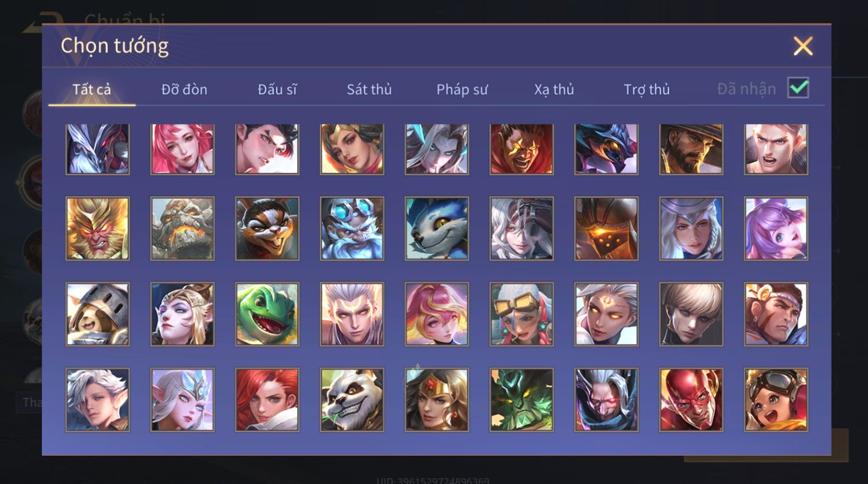Select the bearded cowboy hat hero
The width and height of the screenshot is (868, 484).
click(x=691, y=149)
